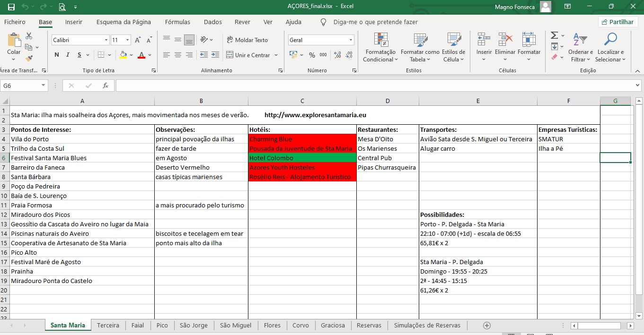The height and width of the screenshot is (335, 644).
Task: Expand the Calibri font name dropdown
Action: (x=106, y=40)
